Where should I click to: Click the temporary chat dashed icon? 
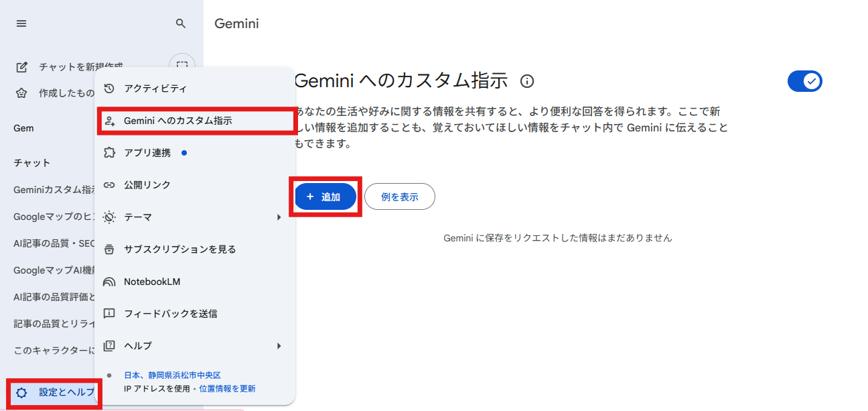[x=182, y=65]
